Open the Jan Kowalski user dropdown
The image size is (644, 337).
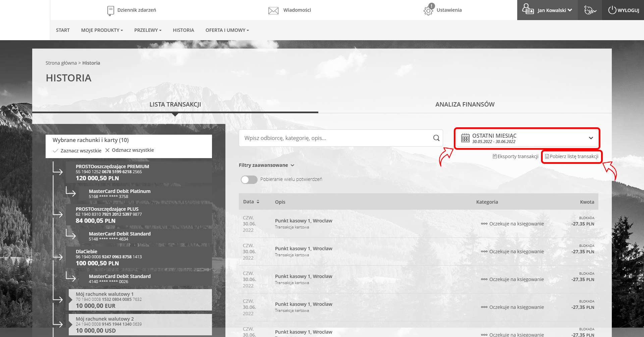click(x=554, y=10)
